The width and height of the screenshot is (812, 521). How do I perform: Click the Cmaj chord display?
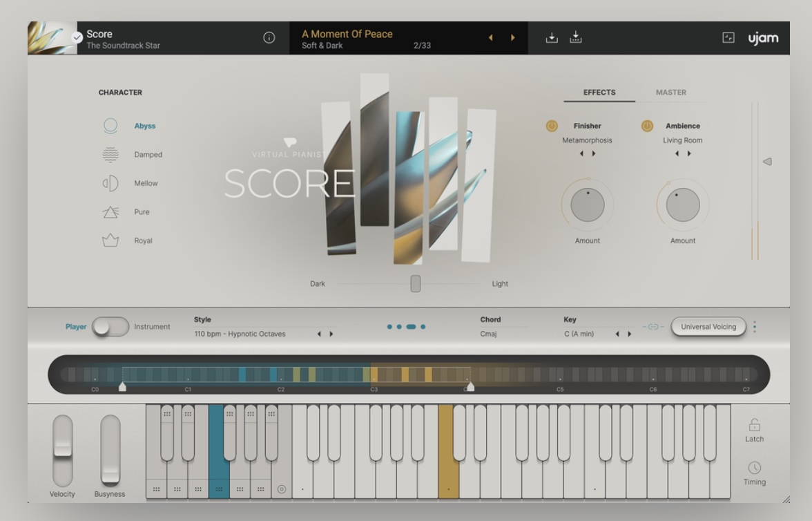[x=488, y=334]
